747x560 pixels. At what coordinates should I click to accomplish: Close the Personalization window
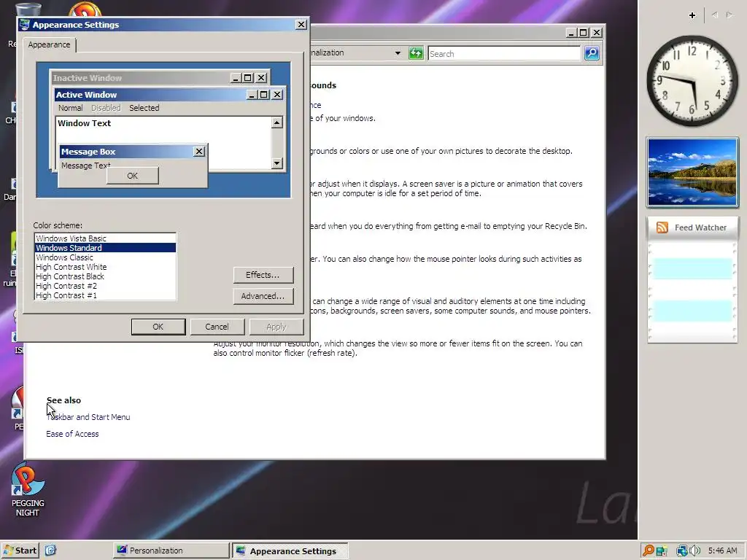pyautogui.click(x=597, y=32)
